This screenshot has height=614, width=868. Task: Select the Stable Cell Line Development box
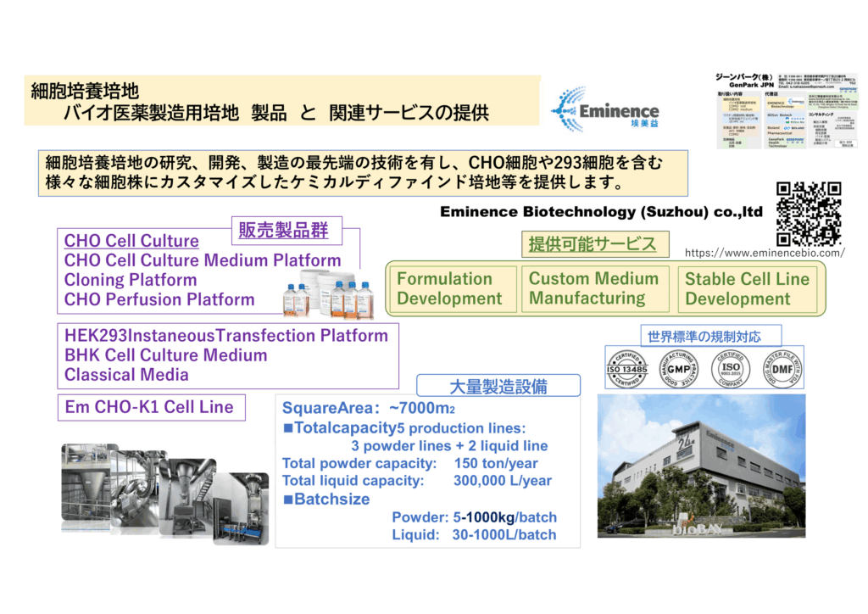click(748, 289)
